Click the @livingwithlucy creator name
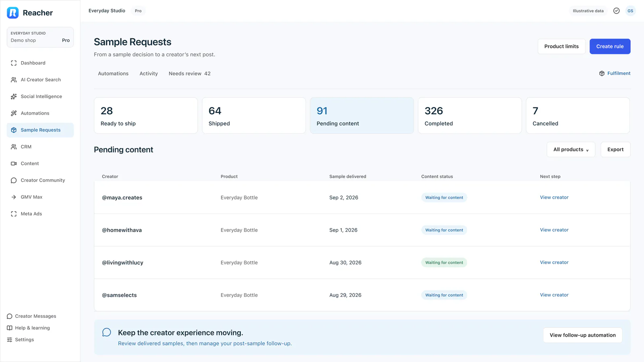644x362 pixels. point(122,263)
